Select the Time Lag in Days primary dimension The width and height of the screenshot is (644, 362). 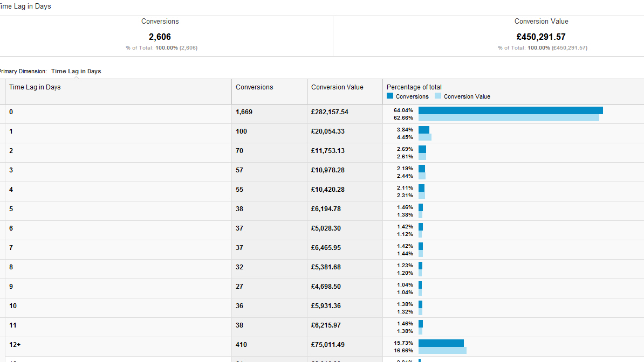[76, 71]
